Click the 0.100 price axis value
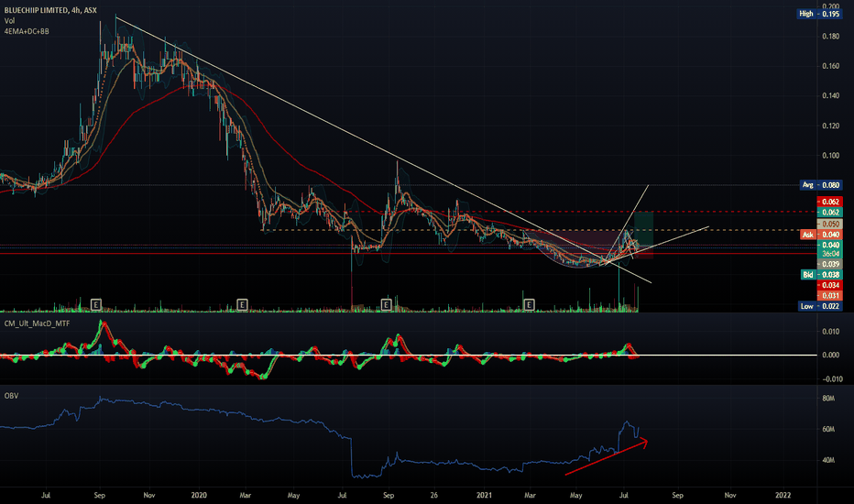 (830, 155)
